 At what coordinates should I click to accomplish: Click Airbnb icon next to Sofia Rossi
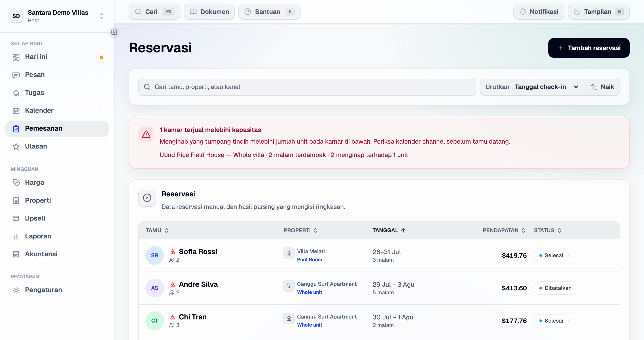coord(172,252)
